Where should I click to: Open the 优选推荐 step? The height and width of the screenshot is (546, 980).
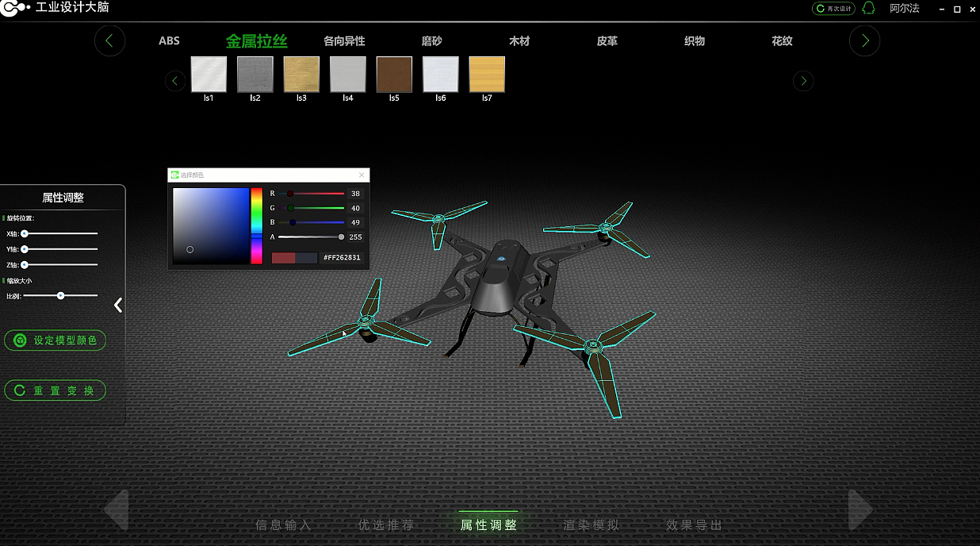tap(386, 525)
